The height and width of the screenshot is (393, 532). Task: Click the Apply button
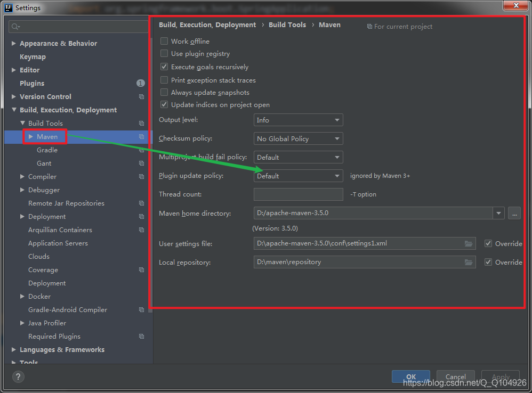(501, 376)
